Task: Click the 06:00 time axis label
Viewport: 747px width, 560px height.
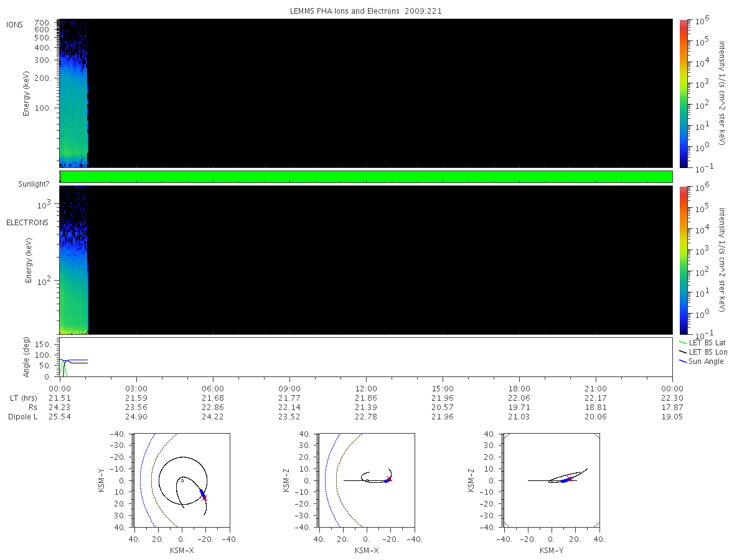Action: point(213,388)
